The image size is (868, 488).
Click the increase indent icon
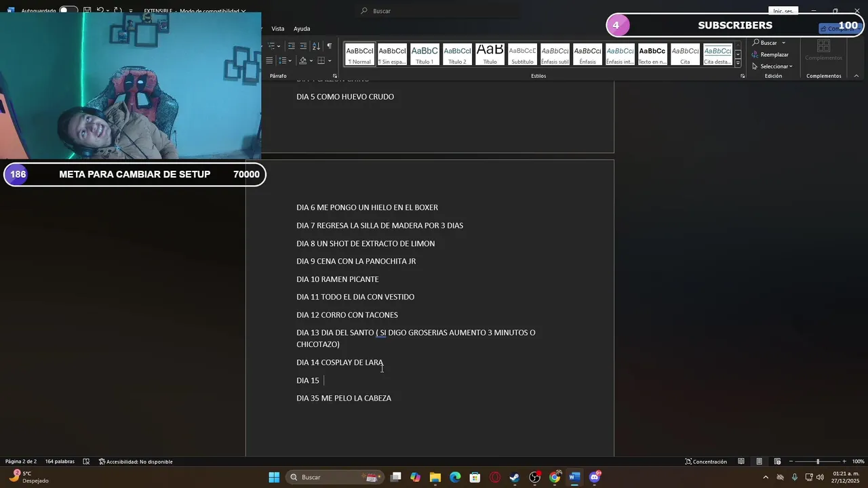tap(303, 46)
